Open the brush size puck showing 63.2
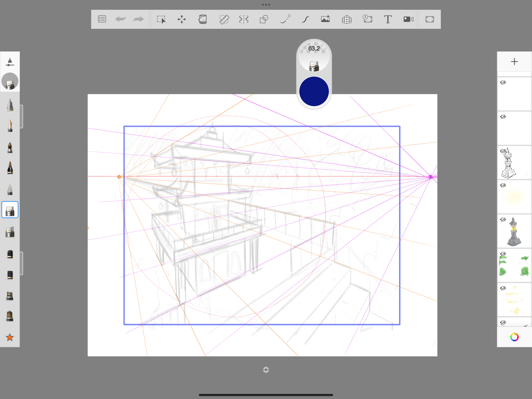532x399 pixels. point(314,57)
